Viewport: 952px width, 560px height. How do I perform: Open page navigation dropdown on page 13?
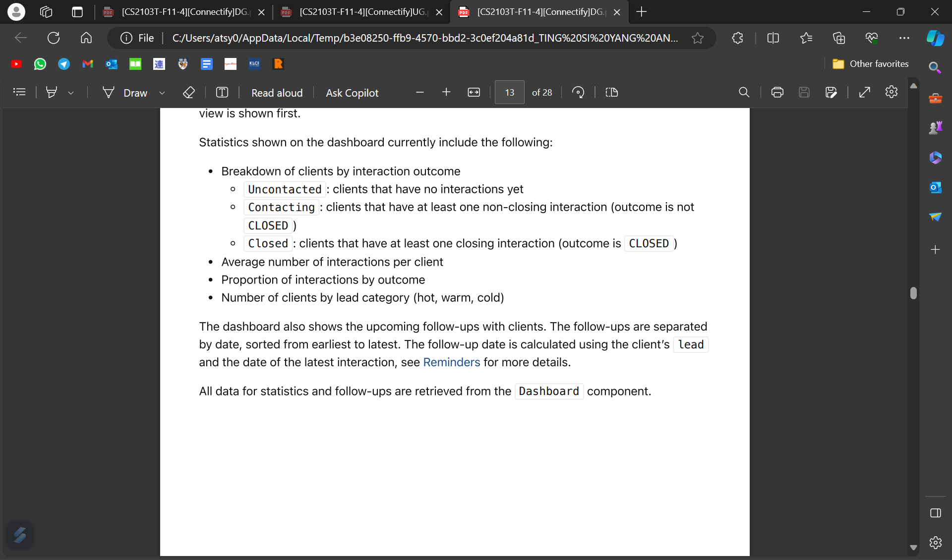pyautogui.click(x=509, y=92)
